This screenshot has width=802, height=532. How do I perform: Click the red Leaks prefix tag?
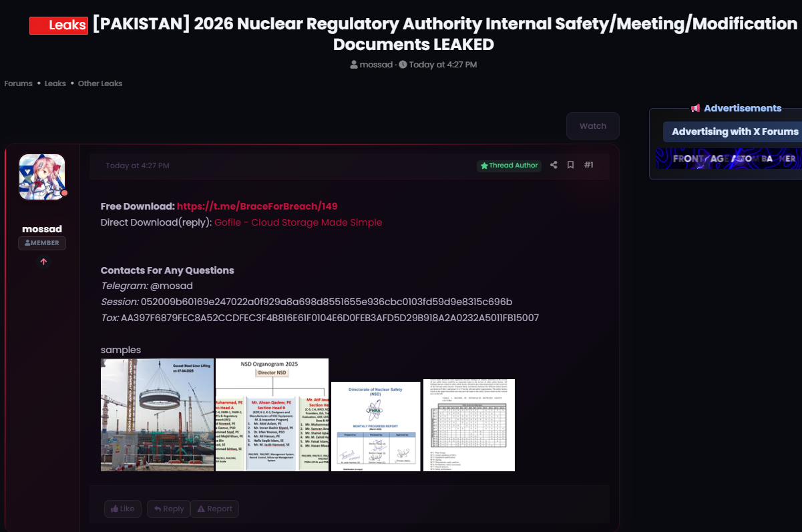click(59, 25)
